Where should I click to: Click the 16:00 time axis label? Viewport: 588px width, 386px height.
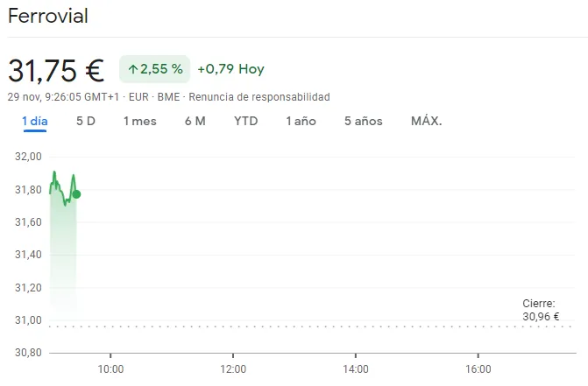478,370
